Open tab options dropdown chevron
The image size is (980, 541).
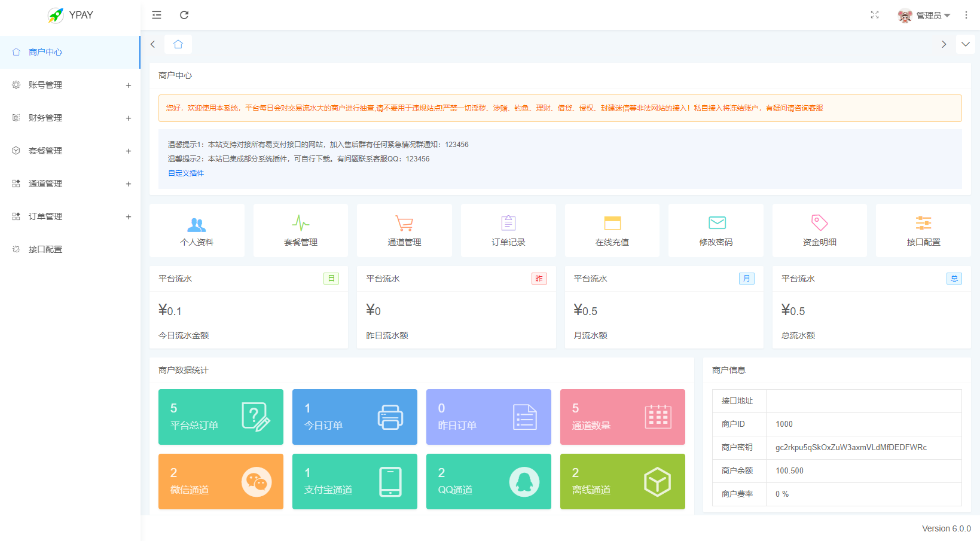pos(966,44)
